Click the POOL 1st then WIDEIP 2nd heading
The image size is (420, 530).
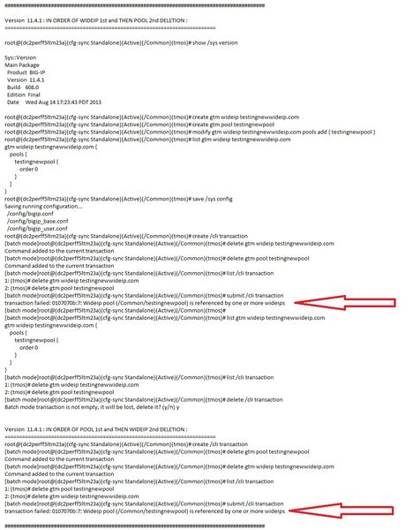pyautogui.click(x=96, y=429)
